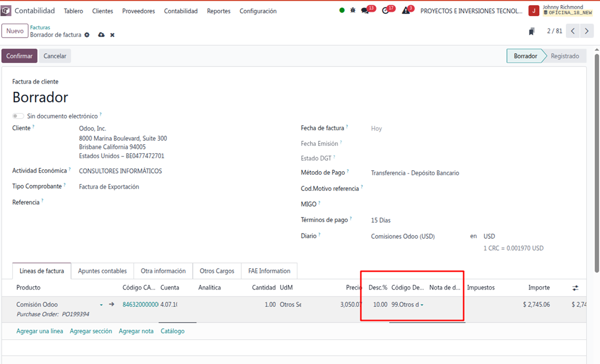This screenshot has height=364, width=600.
Task: Expand the Comisión Odoo product dropdown
Action: (101, 305)
